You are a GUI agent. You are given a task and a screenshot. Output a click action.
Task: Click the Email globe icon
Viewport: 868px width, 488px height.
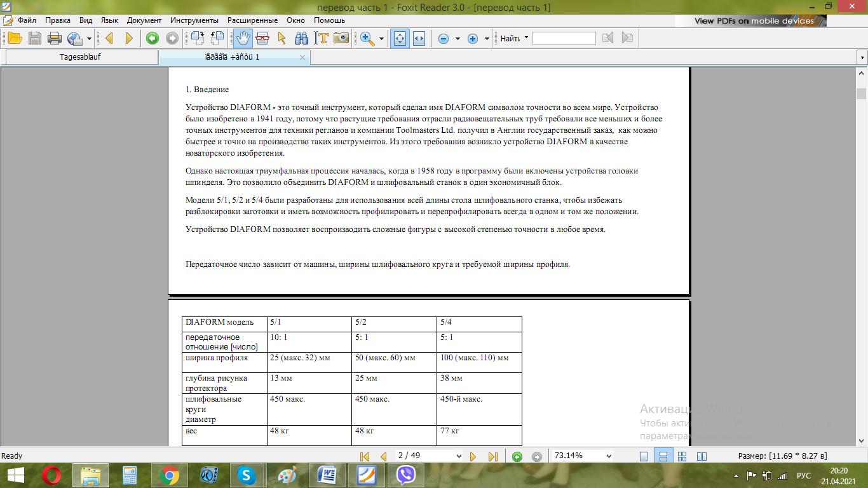[75, 38]
